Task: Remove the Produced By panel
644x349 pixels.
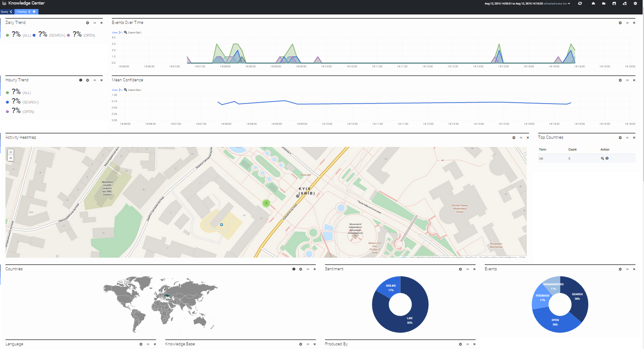Action: point(474,344)
